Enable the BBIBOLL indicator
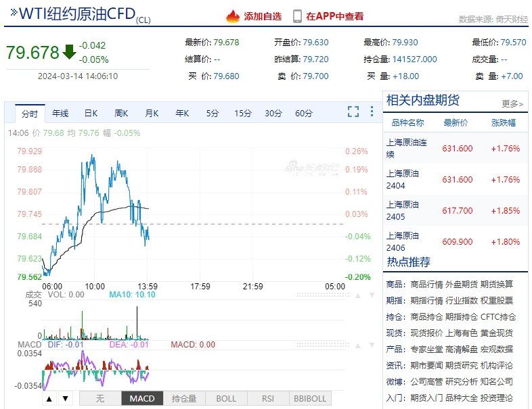 tap(310, 398)
